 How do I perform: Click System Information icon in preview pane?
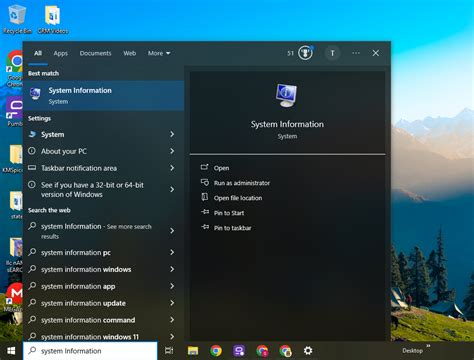pos(287,95)
